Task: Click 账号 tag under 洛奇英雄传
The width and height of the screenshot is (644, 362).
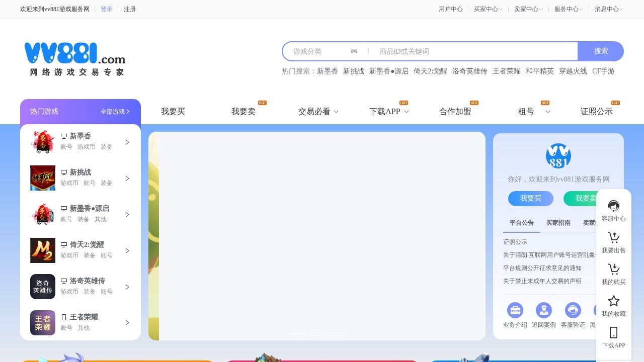Action: coord(107,292)
